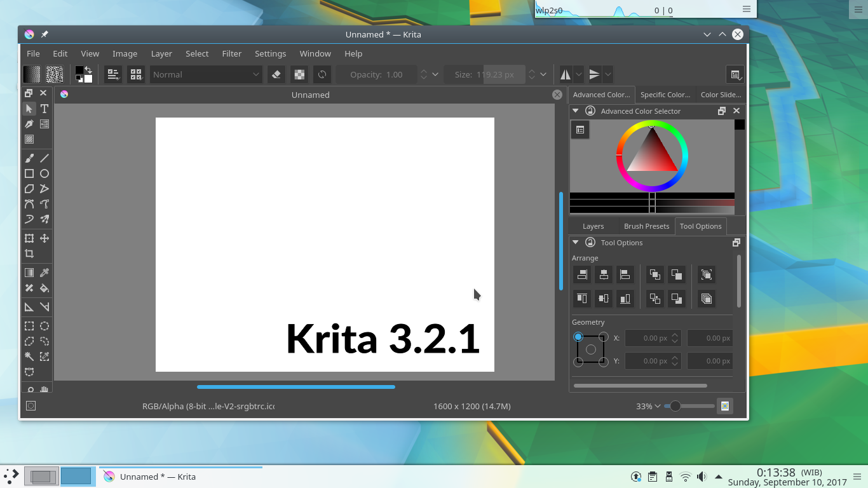Open the Filter menu
Viewport: 868px width, 488px height.
coord(231,53)
